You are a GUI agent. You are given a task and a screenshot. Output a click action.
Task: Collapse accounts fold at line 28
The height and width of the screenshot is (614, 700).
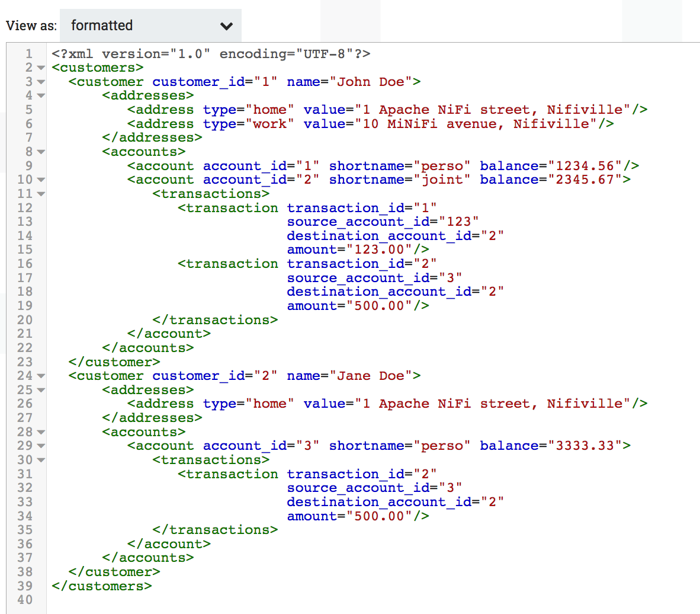[x=41, y=432]
